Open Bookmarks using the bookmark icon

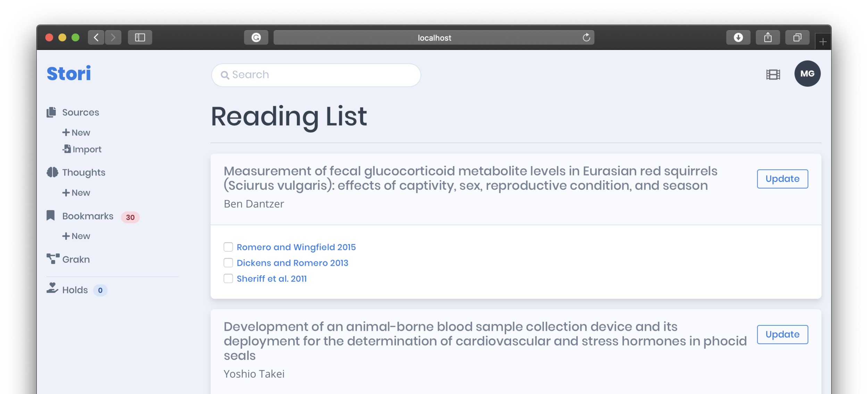[x=51, y=215]
